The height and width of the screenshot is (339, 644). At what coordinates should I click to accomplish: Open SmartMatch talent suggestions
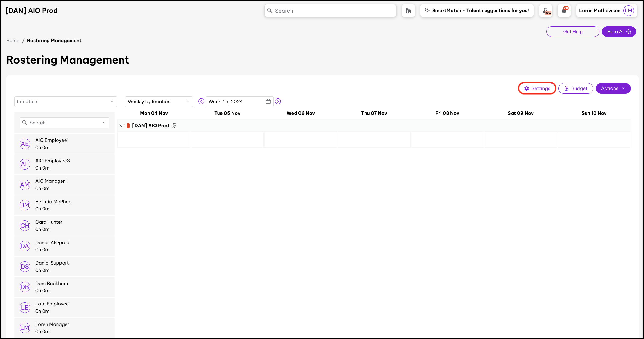click(477, 11)
